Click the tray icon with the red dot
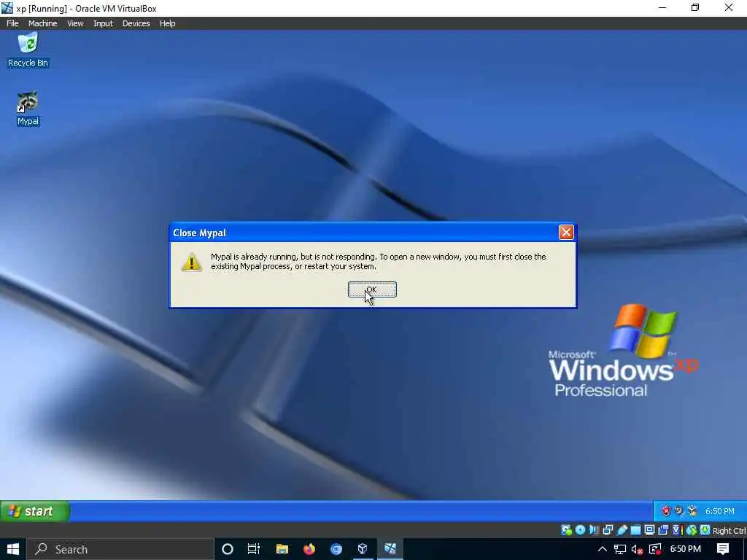This screenshot has height=560, width=747. click(656, 549)
